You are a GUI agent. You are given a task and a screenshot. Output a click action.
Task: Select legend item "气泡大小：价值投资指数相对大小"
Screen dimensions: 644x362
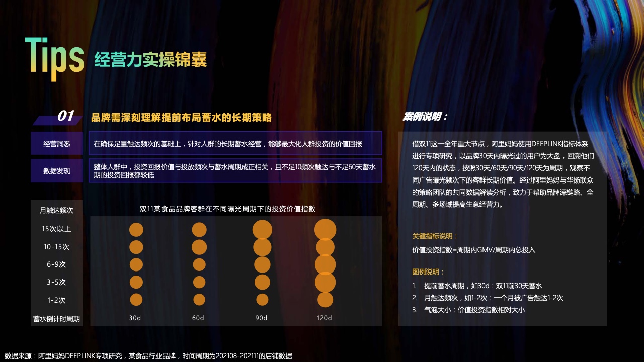[468, 310]
